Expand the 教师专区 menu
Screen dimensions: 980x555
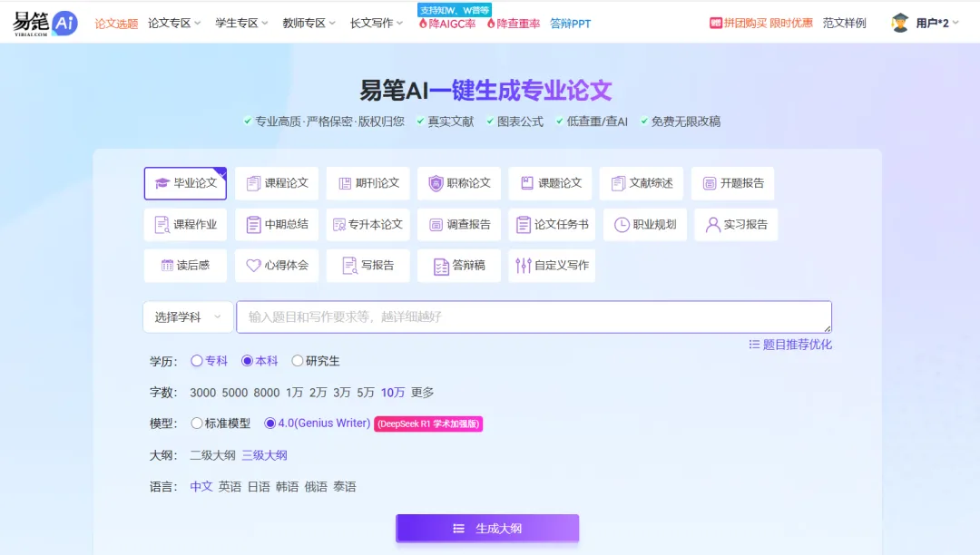[x=309, y=23]
